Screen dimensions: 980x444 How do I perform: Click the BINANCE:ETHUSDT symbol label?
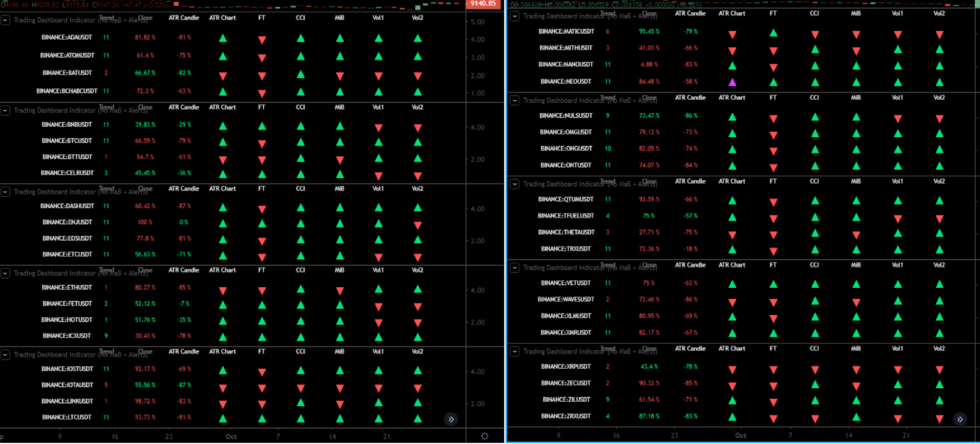pyautogui.click(x=67, y=287)
